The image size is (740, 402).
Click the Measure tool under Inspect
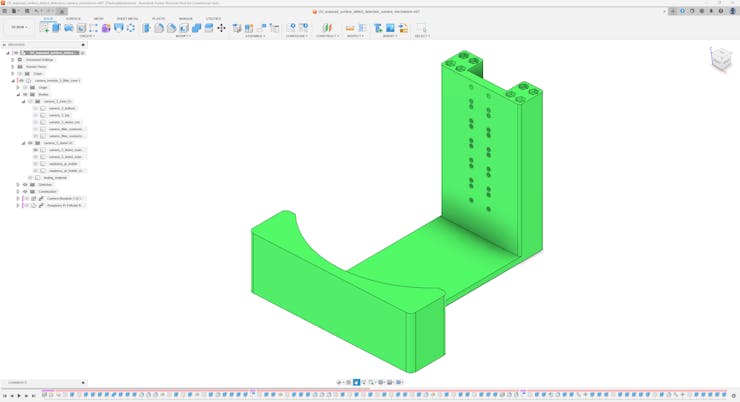click(x=350, y=28)
